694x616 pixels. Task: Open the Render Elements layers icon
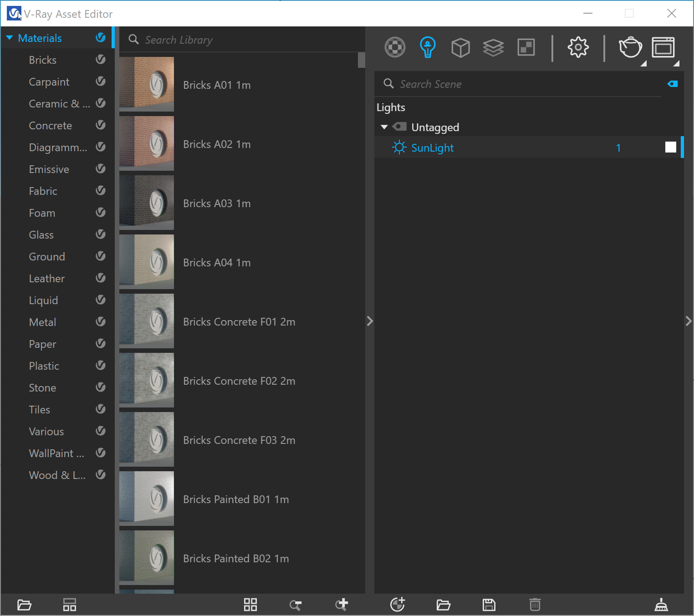click(493, 47)
